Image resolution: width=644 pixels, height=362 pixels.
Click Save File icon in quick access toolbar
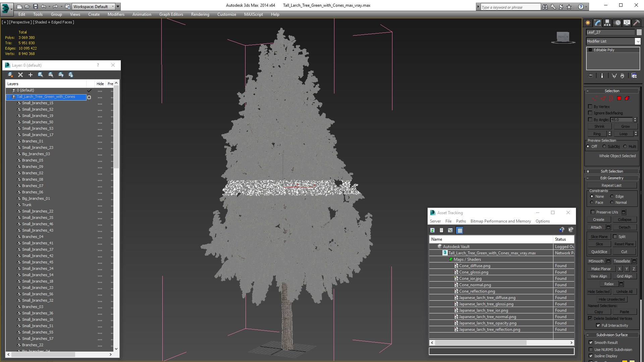[x=35, y=6]
